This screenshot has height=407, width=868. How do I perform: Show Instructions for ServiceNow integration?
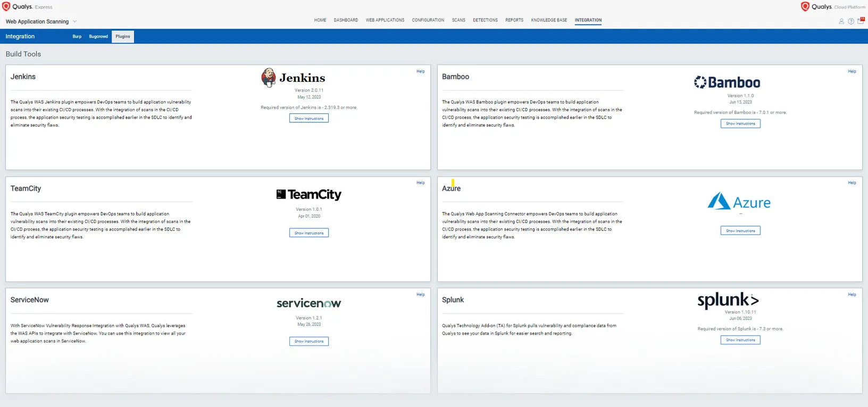(x=309, y=342)
